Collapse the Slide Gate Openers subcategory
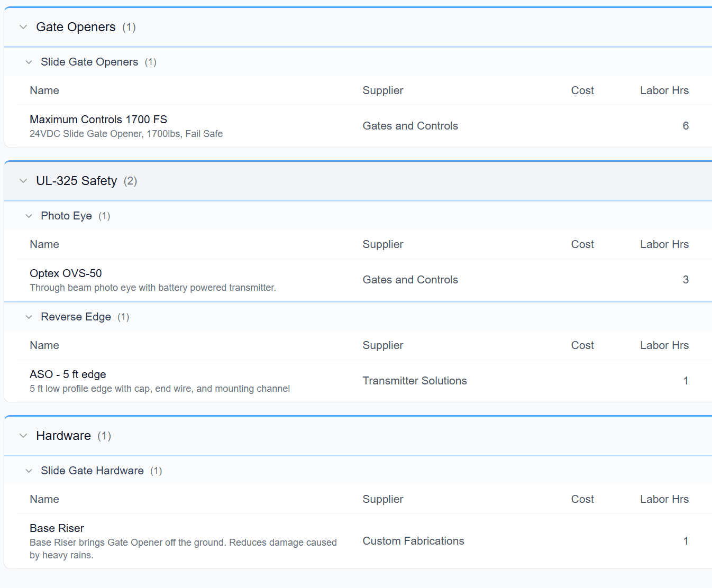 click(x=29, y=62)
